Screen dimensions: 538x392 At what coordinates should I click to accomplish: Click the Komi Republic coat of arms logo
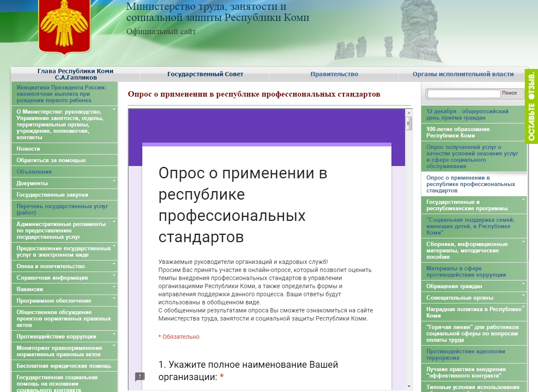tap(64, 28)
